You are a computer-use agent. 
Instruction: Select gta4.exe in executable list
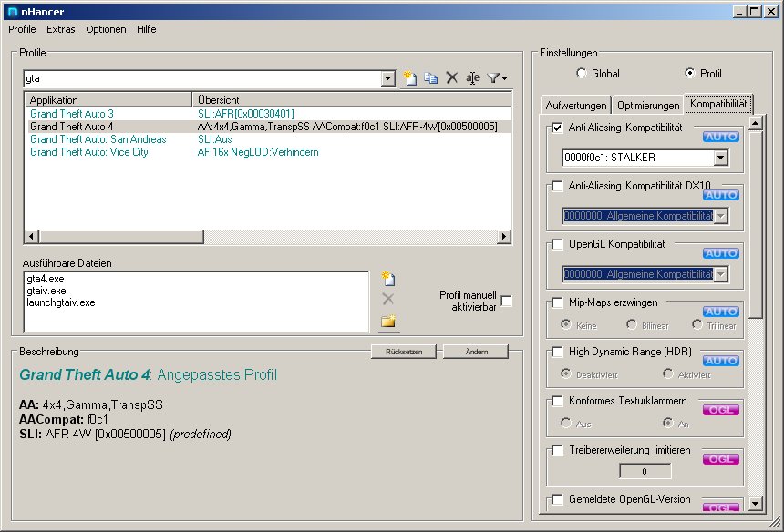pos(46,279)
